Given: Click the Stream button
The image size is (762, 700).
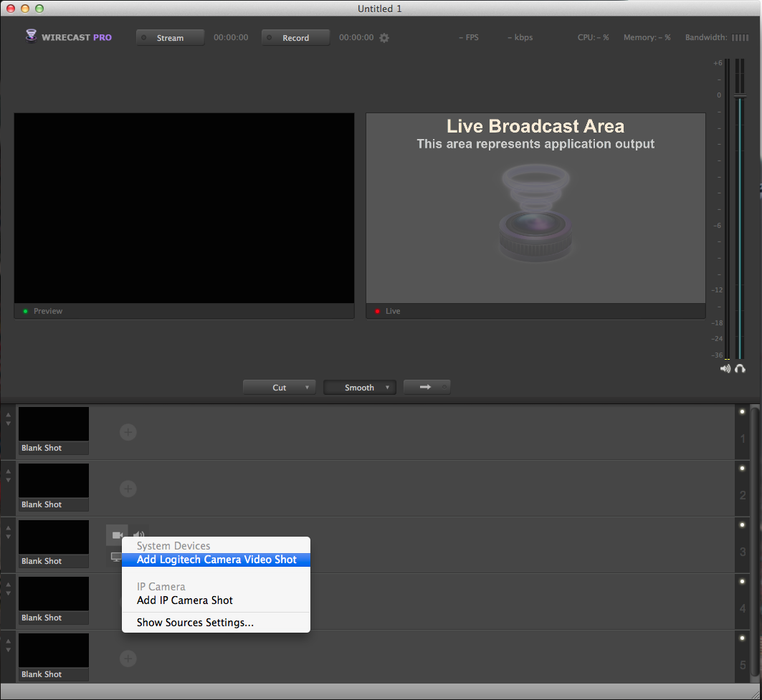Looking at the screenshot, I should pyautogui.click(x=170, y=37).
